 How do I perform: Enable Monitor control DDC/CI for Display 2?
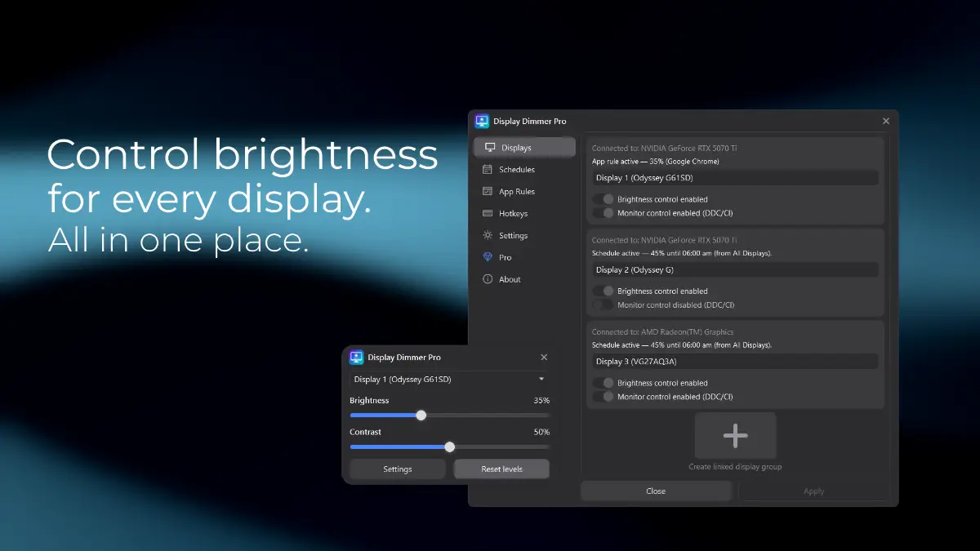604,304
